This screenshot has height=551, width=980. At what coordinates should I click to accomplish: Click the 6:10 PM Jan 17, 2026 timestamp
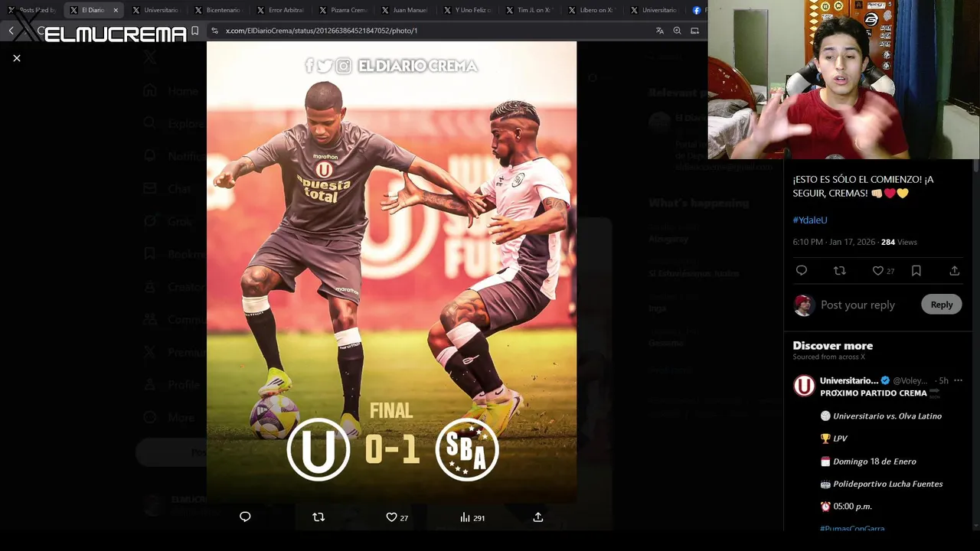[x=835, y=242]
